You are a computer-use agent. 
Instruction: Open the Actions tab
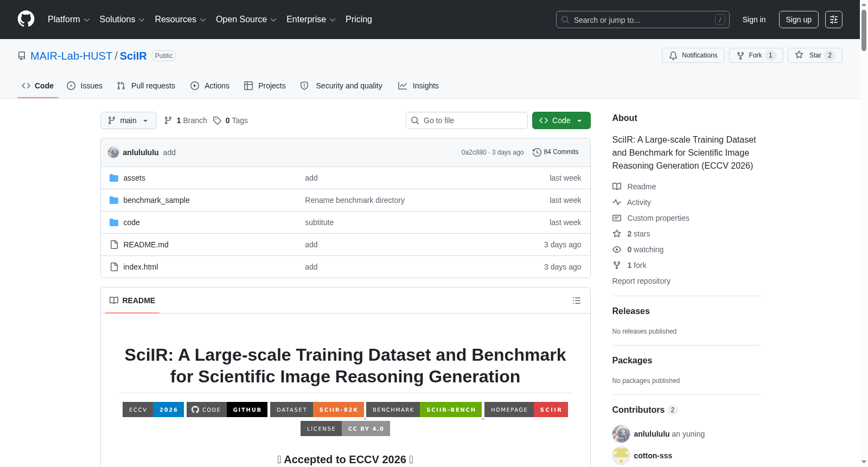[210, 86]
